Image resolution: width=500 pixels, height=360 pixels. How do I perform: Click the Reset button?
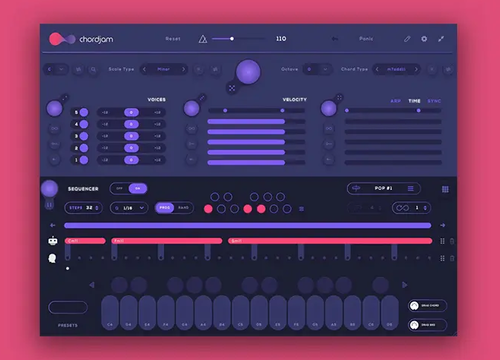pos(173,39)
